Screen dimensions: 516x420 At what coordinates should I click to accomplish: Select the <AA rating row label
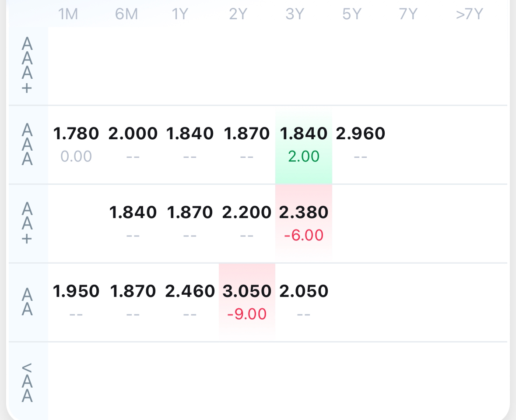point(28,382)
